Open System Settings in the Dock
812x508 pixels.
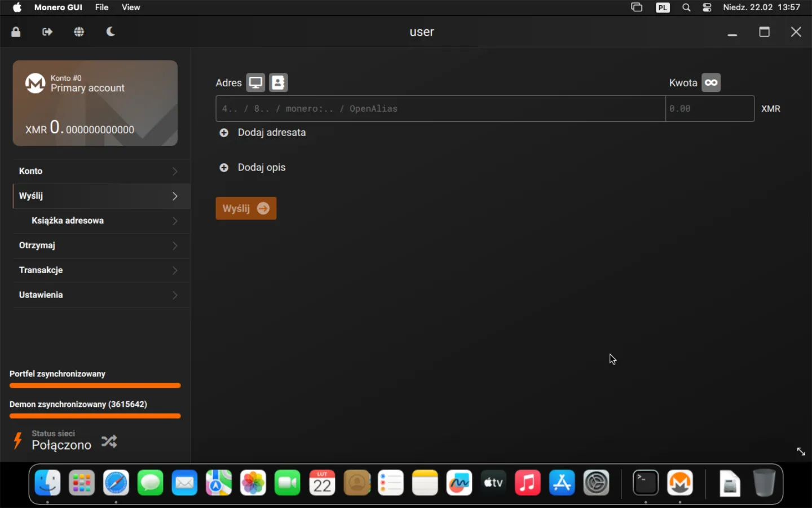coord(597,483)
